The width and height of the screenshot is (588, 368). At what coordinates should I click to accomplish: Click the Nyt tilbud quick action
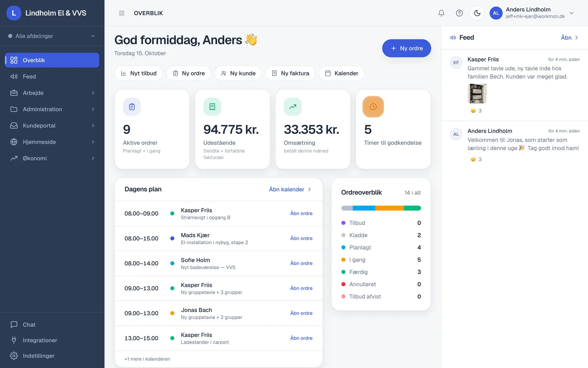[139, 73]
